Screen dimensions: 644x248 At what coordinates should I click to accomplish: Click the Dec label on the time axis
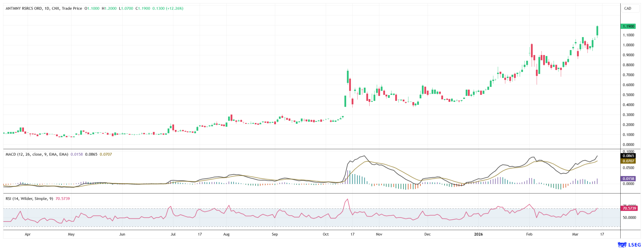click(427, 234)
